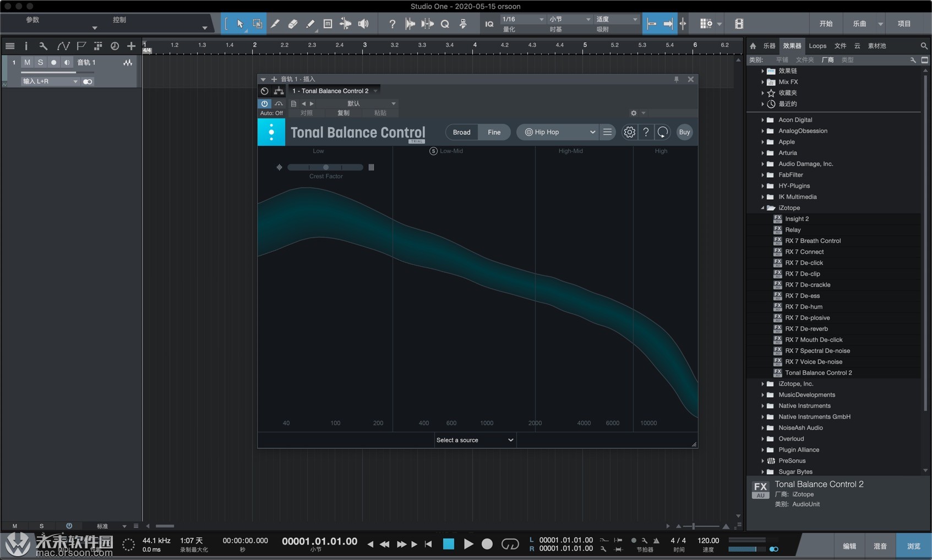Click the 复制 copy button in plugin header
932x560 pixels.
(344, 113)
